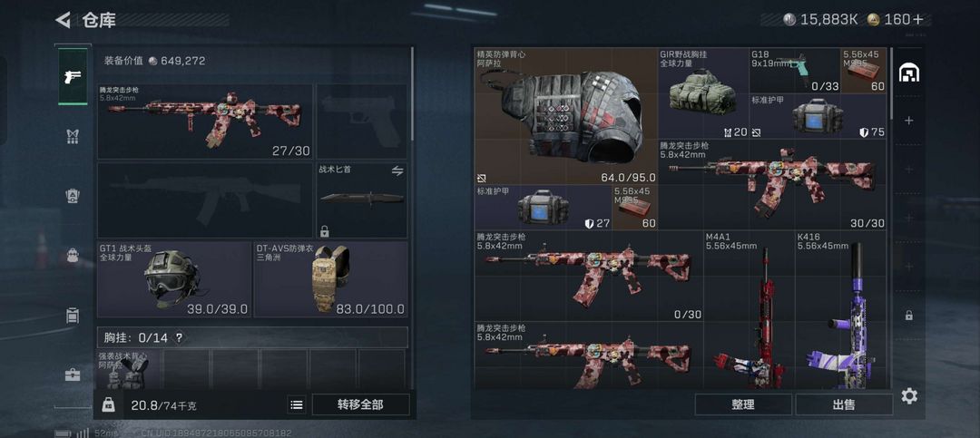Open the list view icon beside 转移全部
The height and width of the screenshot is (438, 980).
point(297,404)
